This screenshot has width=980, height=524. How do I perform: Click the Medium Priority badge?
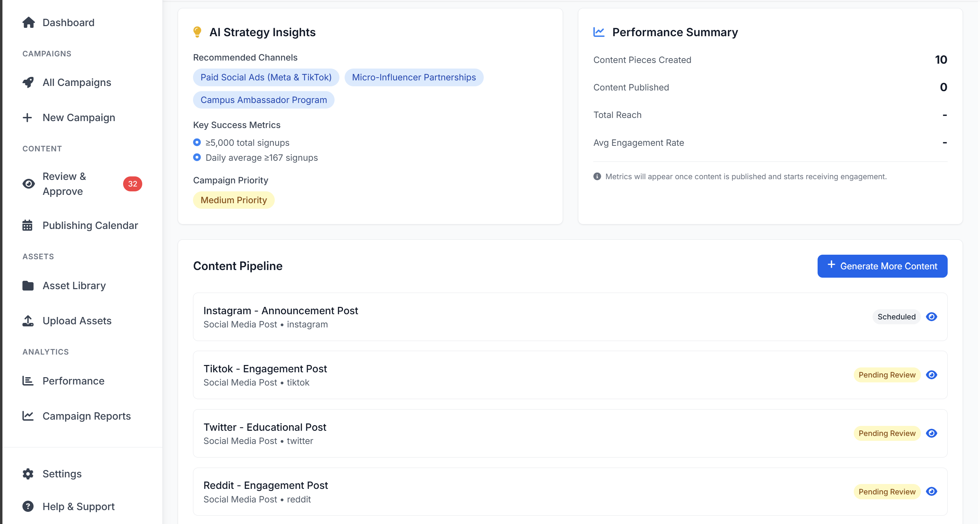pyautogui.click(x=234, y=200)
